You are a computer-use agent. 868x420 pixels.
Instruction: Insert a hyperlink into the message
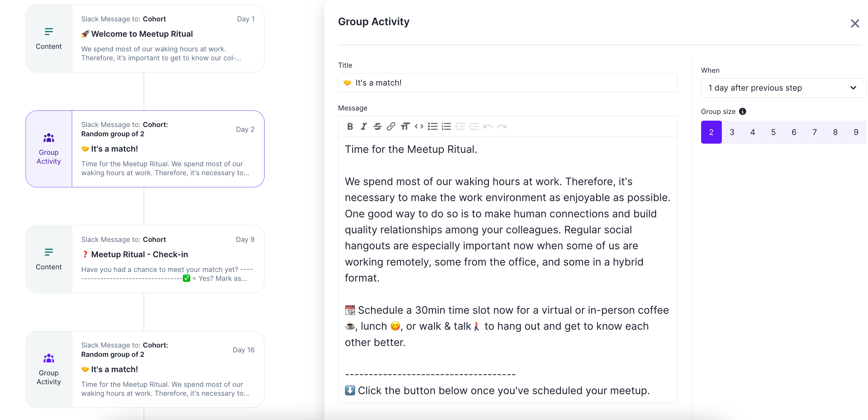coord(391,126)
